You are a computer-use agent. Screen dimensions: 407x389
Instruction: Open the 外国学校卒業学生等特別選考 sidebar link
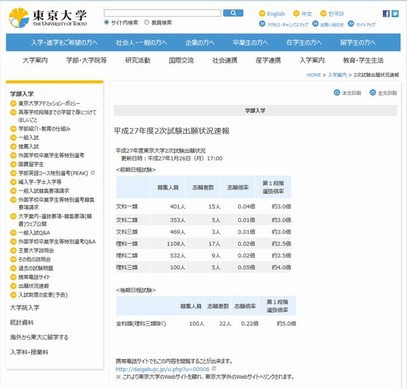tap(51, 155)
